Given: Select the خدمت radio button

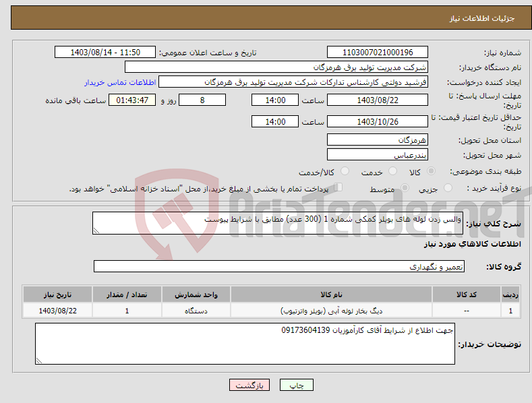Looking at the screenshot, I should (392, 171).
